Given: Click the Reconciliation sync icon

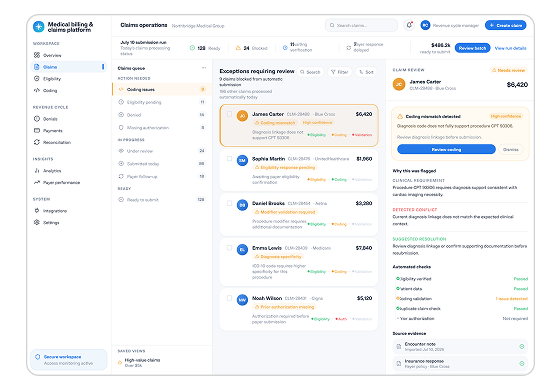Looking at the screenshot, I should [37, 142].
